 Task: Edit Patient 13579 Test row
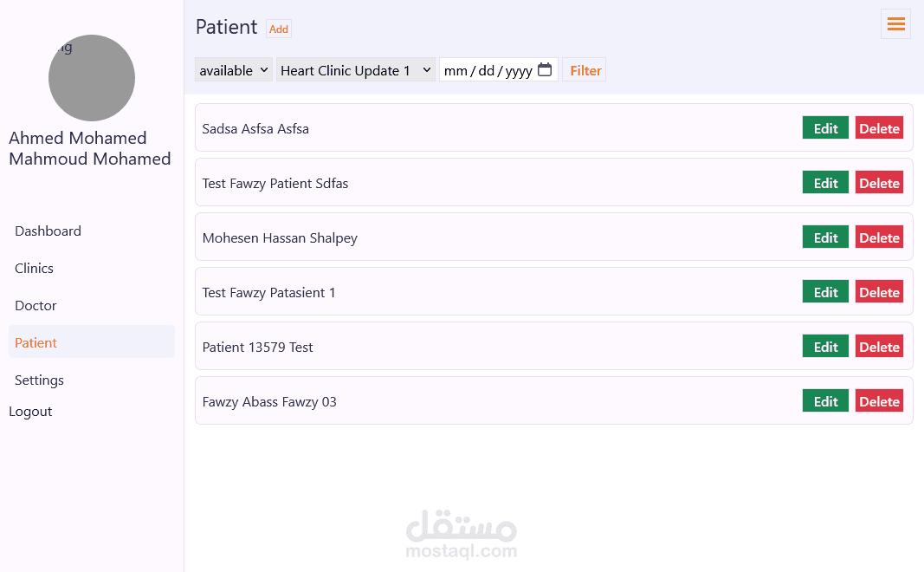click(825, 347)
